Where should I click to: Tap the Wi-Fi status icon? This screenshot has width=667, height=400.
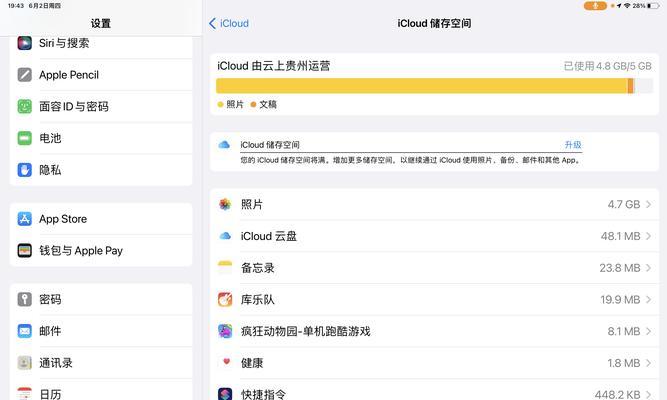click(627, 6)
